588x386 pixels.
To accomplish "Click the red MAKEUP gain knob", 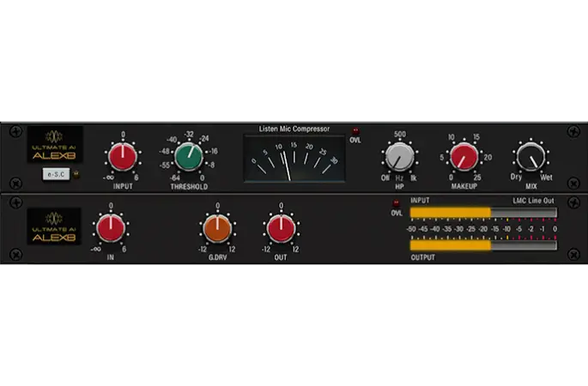I will click(x=464, y=157).
